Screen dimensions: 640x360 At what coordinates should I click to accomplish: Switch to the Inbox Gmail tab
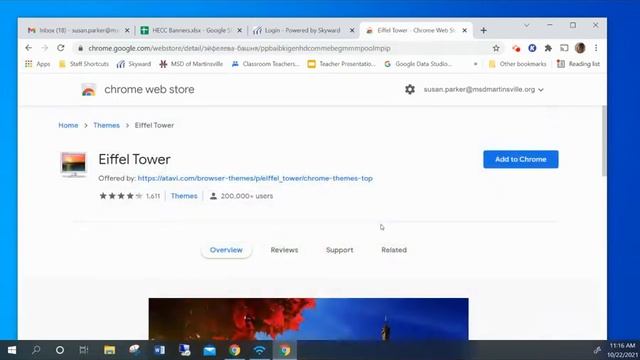pos(75,30)
